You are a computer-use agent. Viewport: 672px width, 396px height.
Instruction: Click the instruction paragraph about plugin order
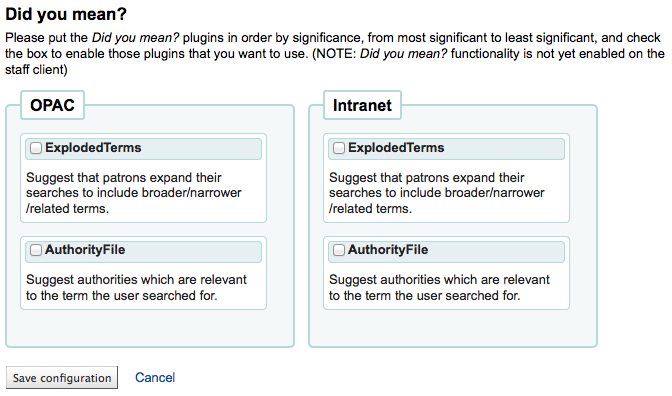click(335, 54)
